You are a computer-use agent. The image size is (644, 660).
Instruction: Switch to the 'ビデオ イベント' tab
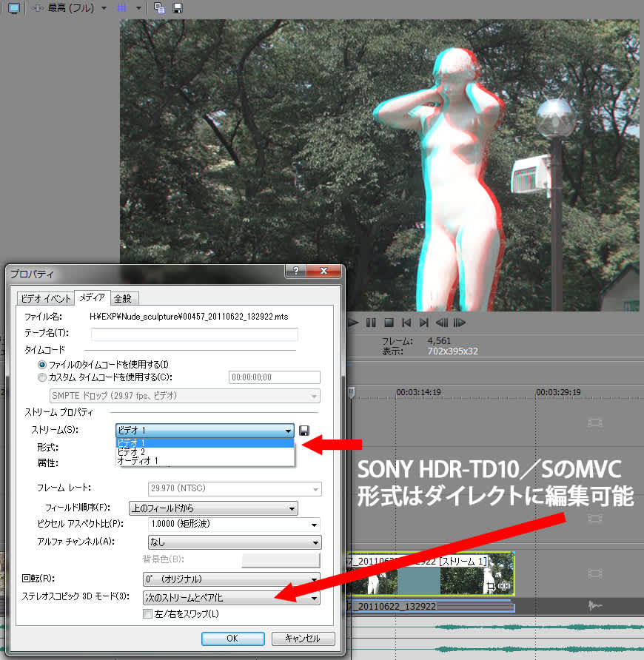45,298
